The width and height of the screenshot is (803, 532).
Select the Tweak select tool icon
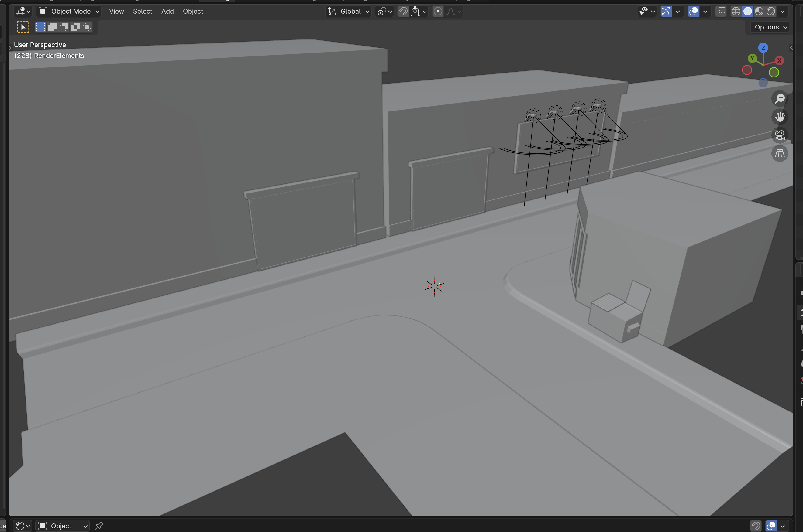tap(23, 27)
